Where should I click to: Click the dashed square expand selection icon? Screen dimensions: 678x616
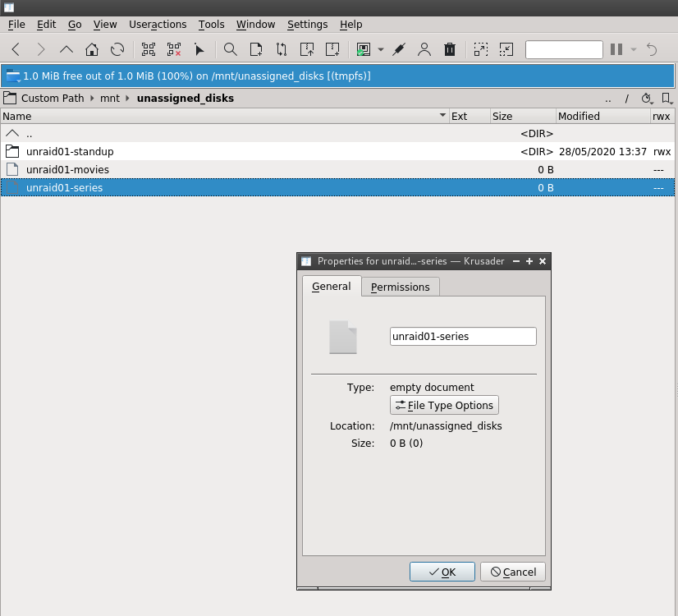[x=481, y=49]
